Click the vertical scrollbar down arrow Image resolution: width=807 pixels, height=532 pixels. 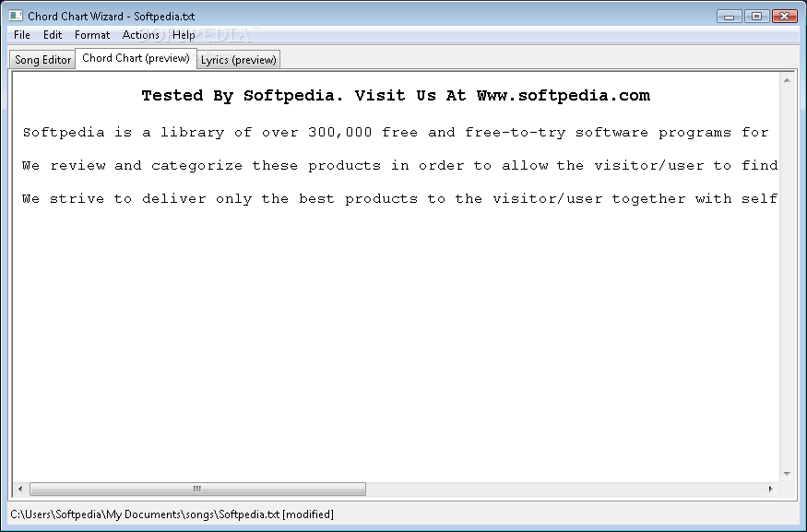[x=787, y=473]
